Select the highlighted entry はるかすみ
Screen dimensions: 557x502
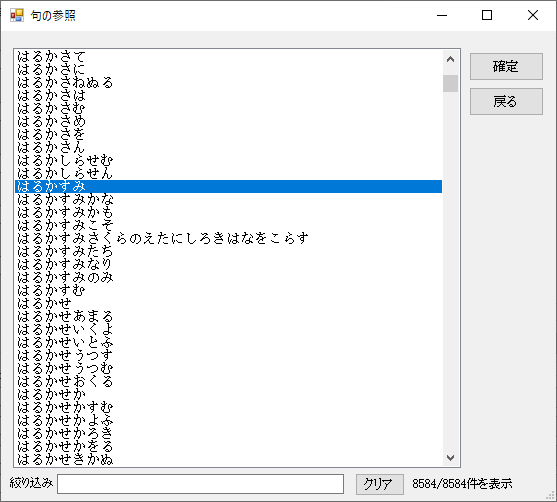tap(229, 186)
